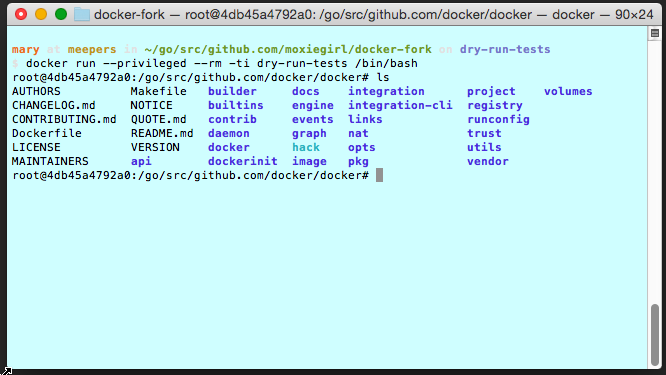Viewport: 666px width, 375px height.
Task: Click the events directory name
Action: point(313,119)
